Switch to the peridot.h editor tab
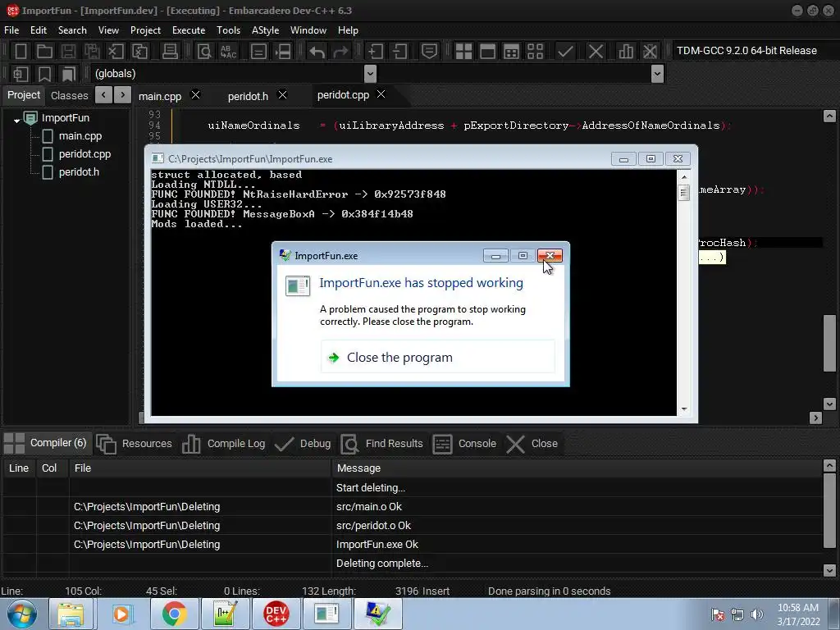This screenshot has width=840, height=630. [248, 97]
